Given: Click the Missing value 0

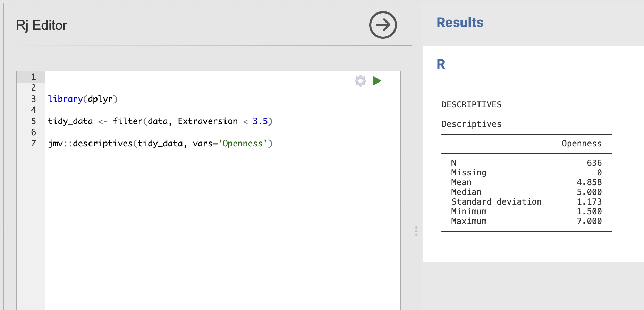Looking at the screenshot, I should (x=599, y=173).
